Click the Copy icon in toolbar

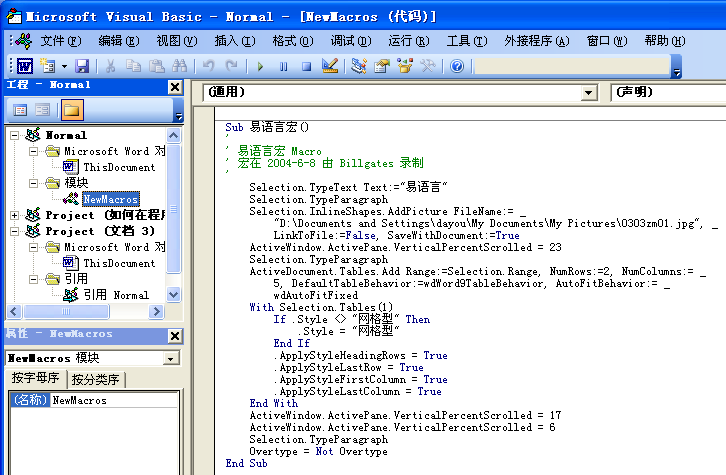[x=133, y=66]
